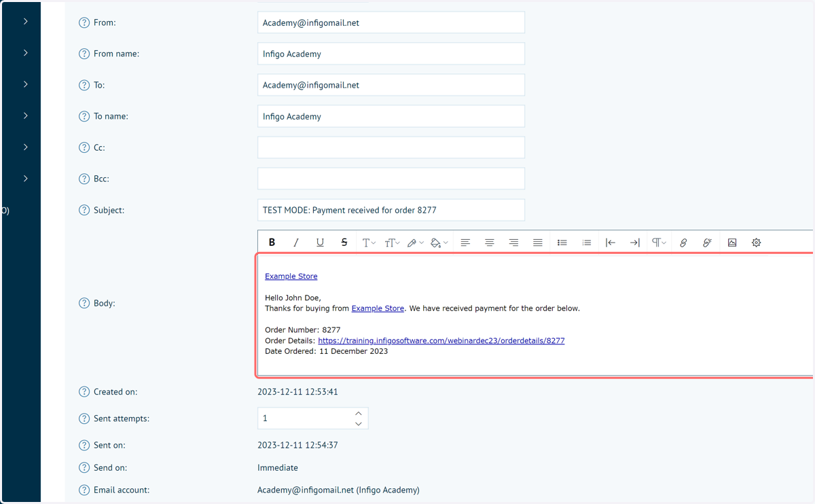
Task: Click the "Order Number: 8277" line
Action: click(x=303, y=330)
